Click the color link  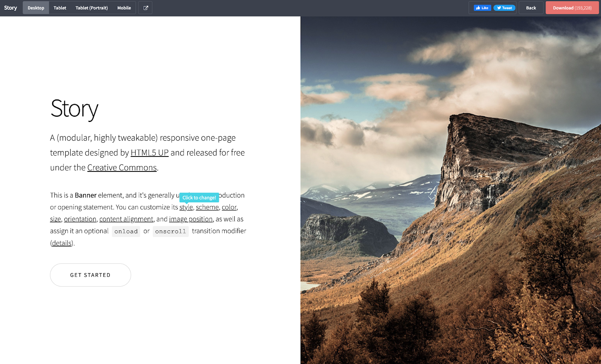point(229,207)
